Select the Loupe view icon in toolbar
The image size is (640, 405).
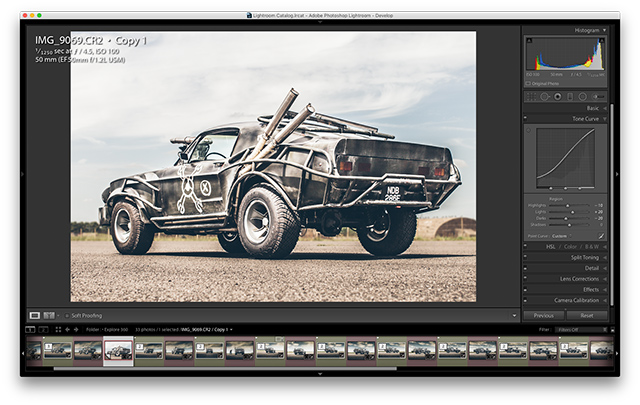click(x=35, y=315)
